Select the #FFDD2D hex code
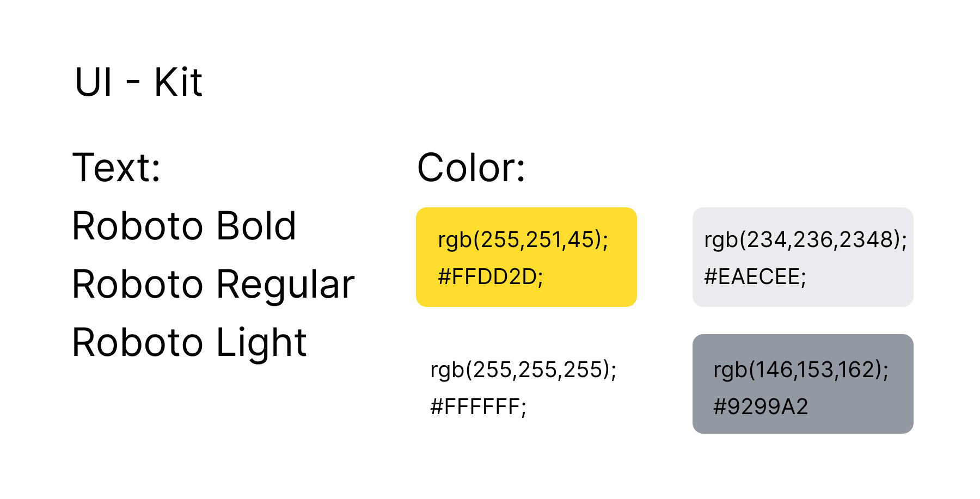The height and width of the screenshot is (499, 980). [490, 277]
